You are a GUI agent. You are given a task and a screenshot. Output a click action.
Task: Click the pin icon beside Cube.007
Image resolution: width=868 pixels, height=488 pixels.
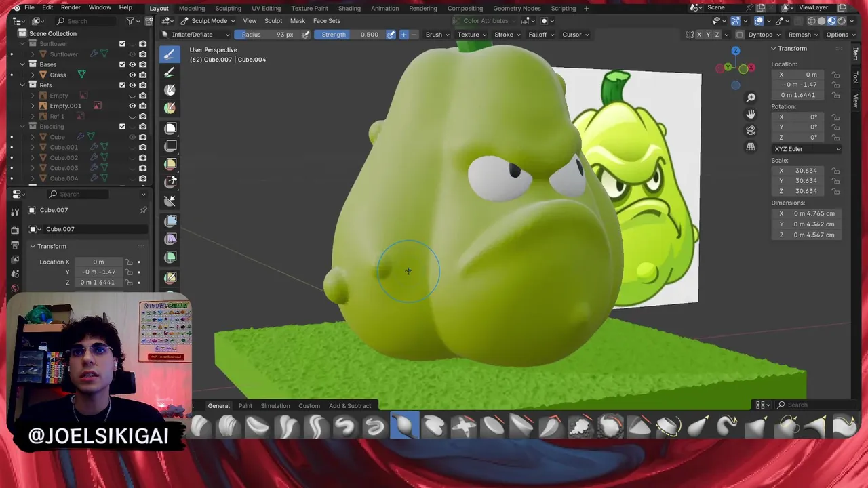[143, 210]
